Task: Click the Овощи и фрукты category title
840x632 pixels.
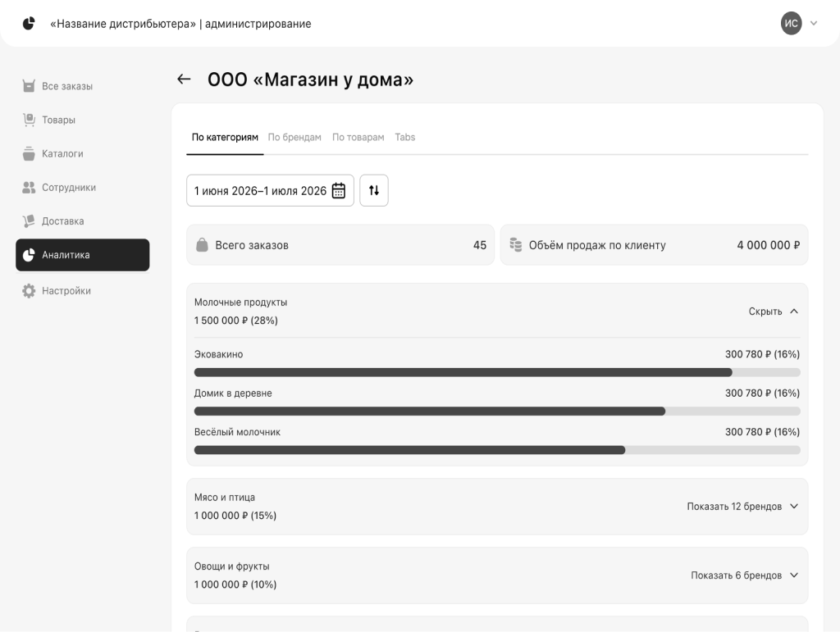Action: (232, 566)
